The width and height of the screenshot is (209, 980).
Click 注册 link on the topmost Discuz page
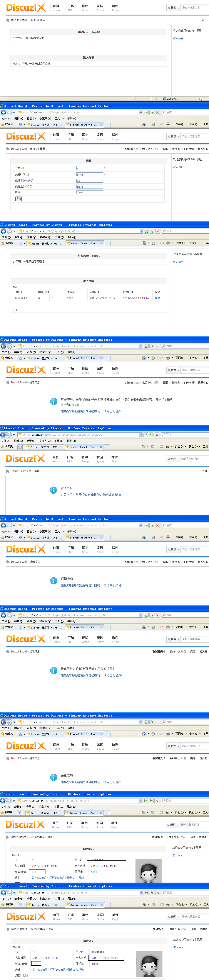pos(204,20)
